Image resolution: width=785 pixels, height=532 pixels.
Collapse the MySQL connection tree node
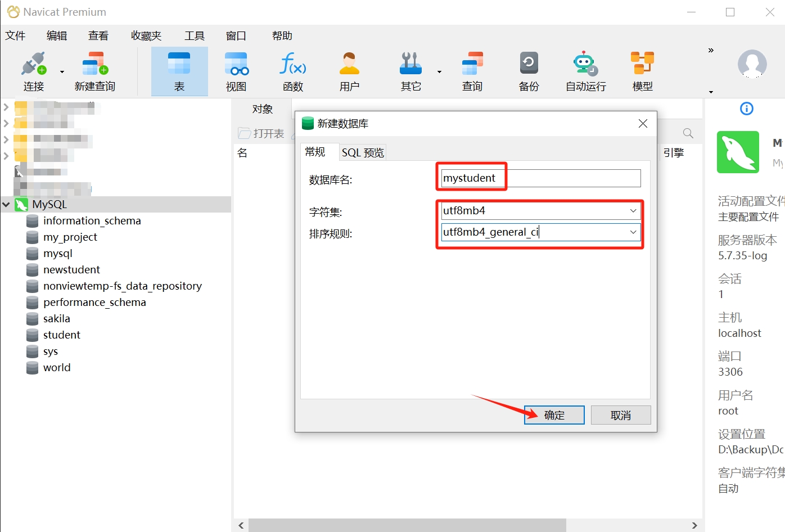(6, 204)
